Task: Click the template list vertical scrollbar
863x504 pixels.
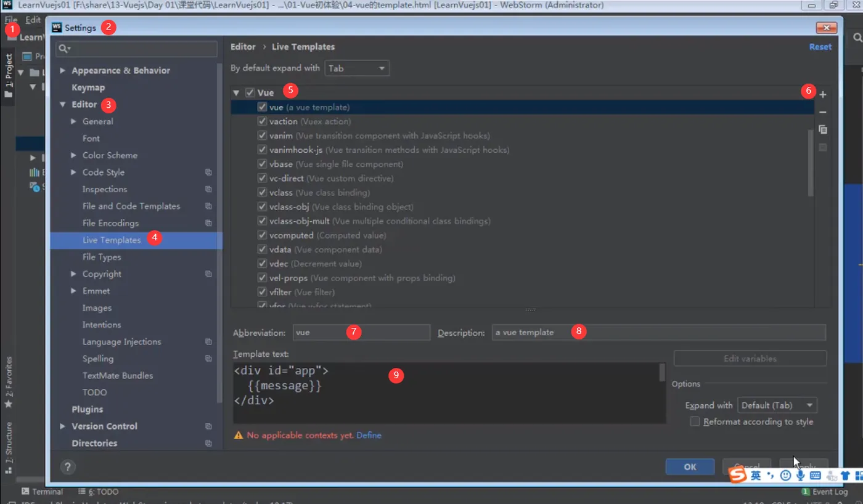Action: pyautogui.click(x=811, y=163)
